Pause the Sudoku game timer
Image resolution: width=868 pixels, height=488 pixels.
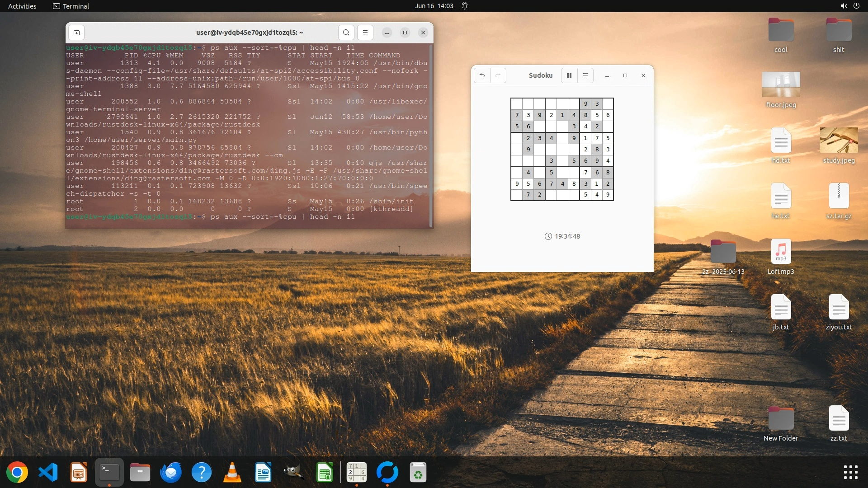point(569,75)
